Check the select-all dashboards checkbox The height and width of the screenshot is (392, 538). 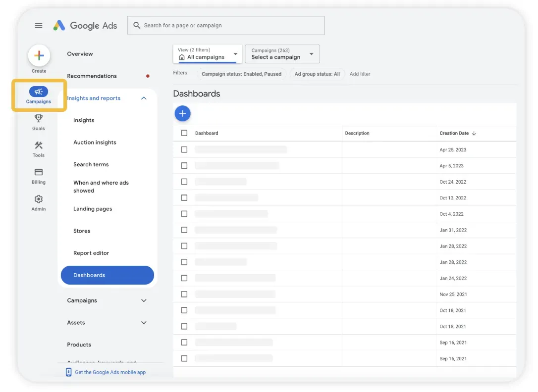coord(184,133)
